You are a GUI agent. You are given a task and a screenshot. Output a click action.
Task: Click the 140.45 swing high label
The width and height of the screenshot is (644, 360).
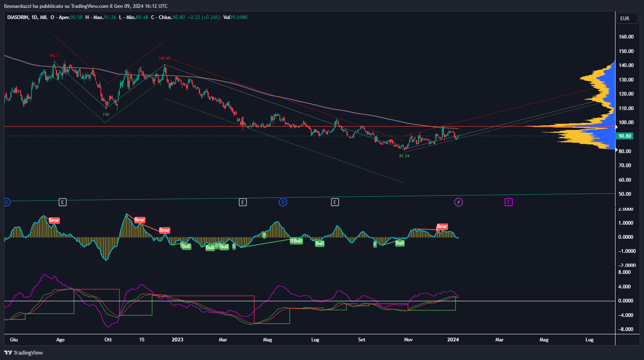(x=165, y=58)
